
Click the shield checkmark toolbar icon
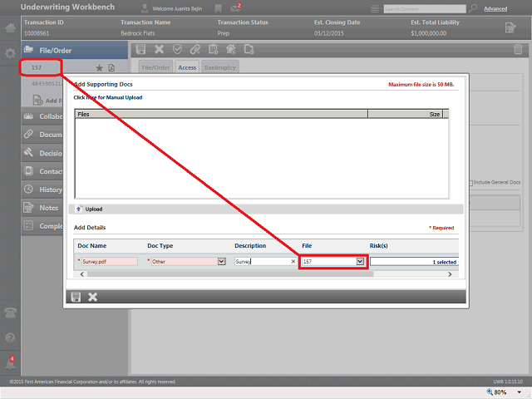(177, 50)
